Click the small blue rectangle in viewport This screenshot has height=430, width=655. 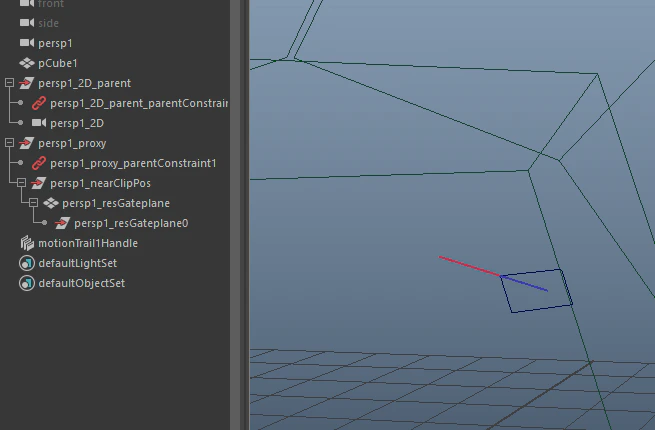(x=536, y=291)
